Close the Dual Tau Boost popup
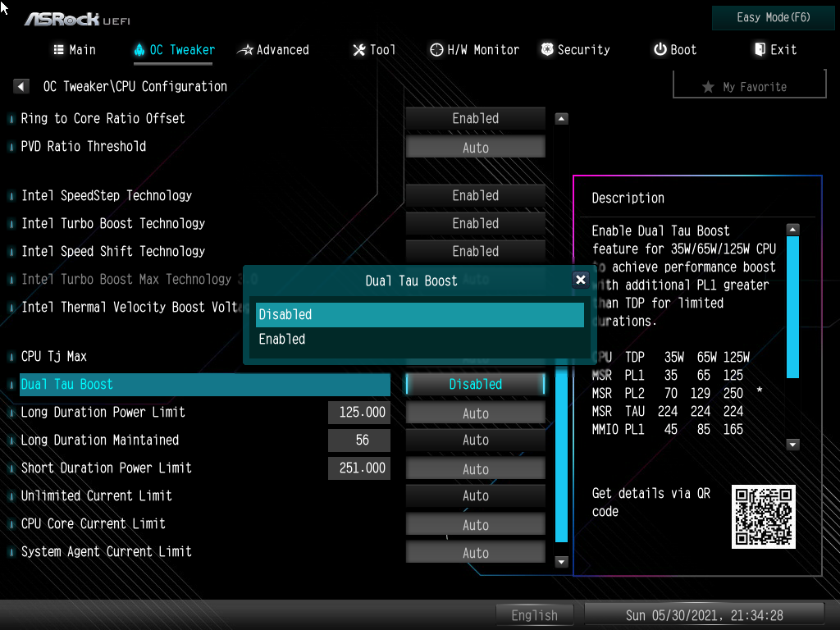Viewport: 840px width, 630px height. [580, 280]
